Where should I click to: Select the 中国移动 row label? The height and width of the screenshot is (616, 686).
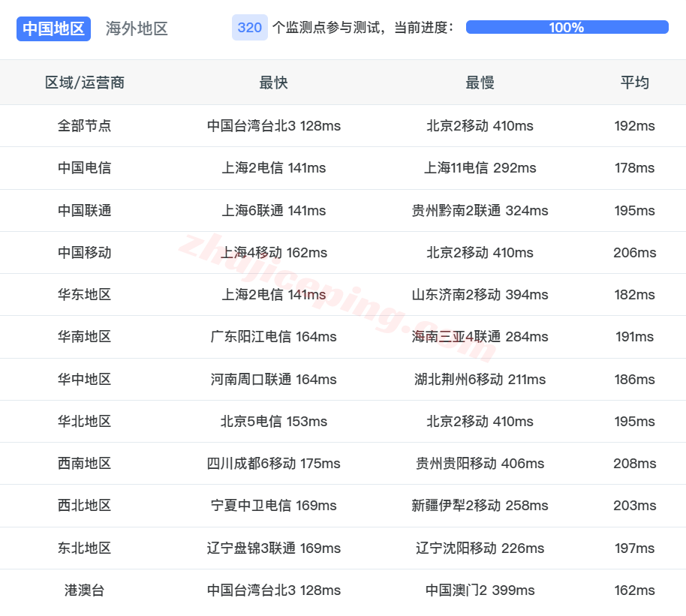click(85, 252)
